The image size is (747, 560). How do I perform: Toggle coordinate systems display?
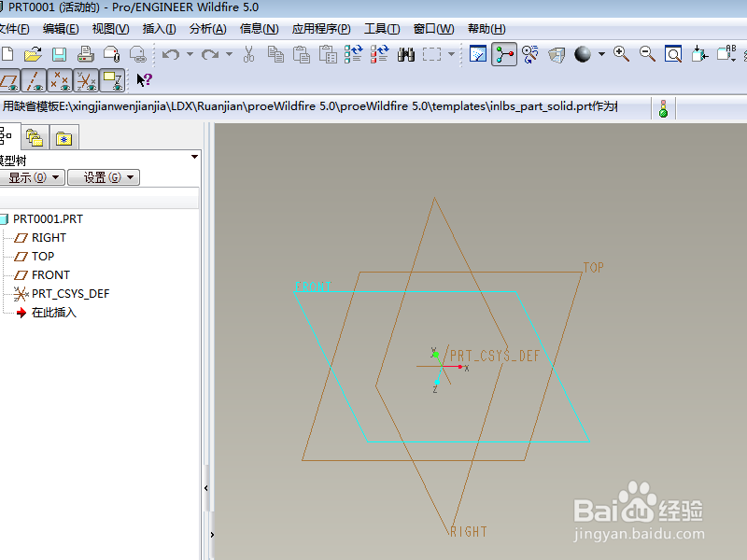click(86, 80)
